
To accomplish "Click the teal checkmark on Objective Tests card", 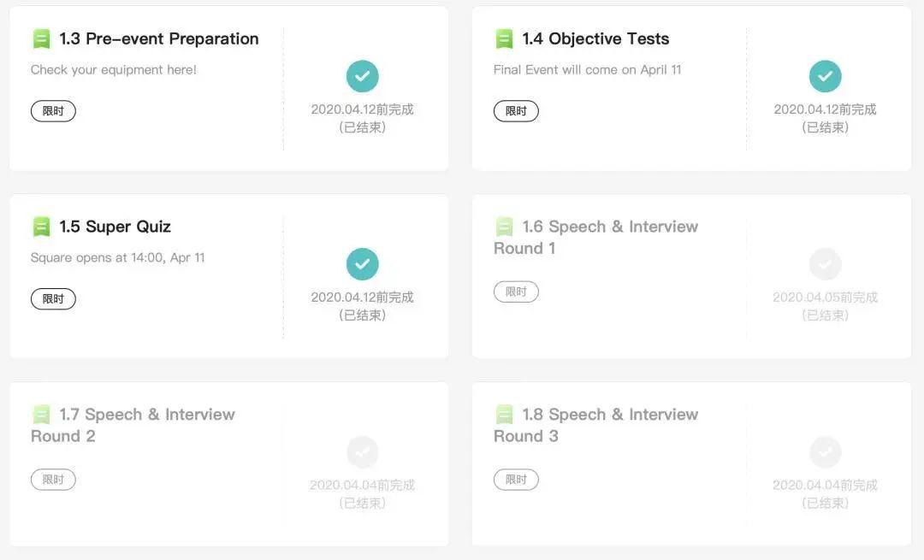I will click(826, 76).
